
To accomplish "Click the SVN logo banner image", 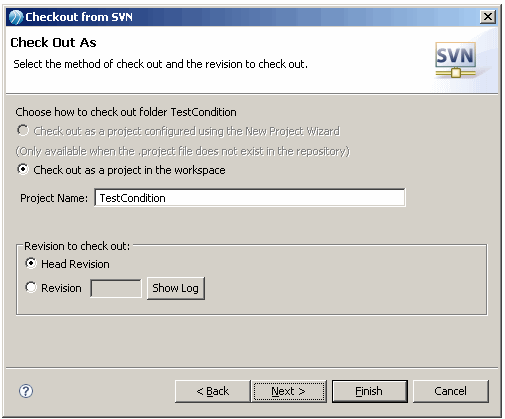I will click(455, 60).
